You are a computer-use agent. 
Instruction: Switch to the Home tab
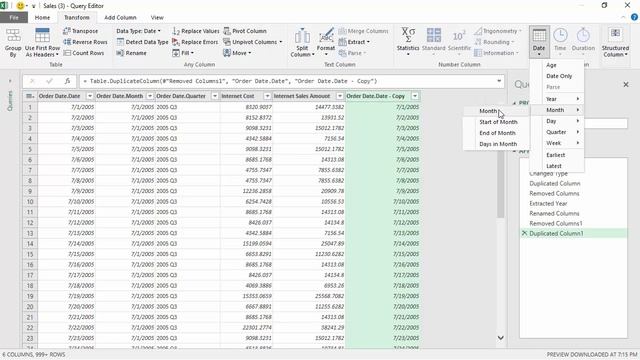(x=42, y=18)
